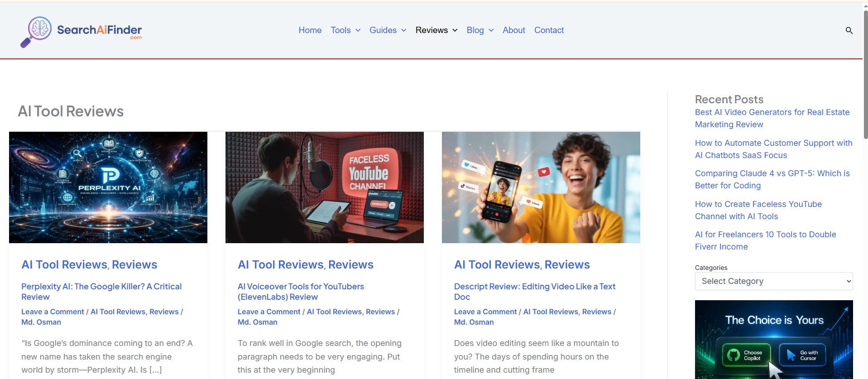Read 'Perplexity AI: The Google Killer?' review

101,292
